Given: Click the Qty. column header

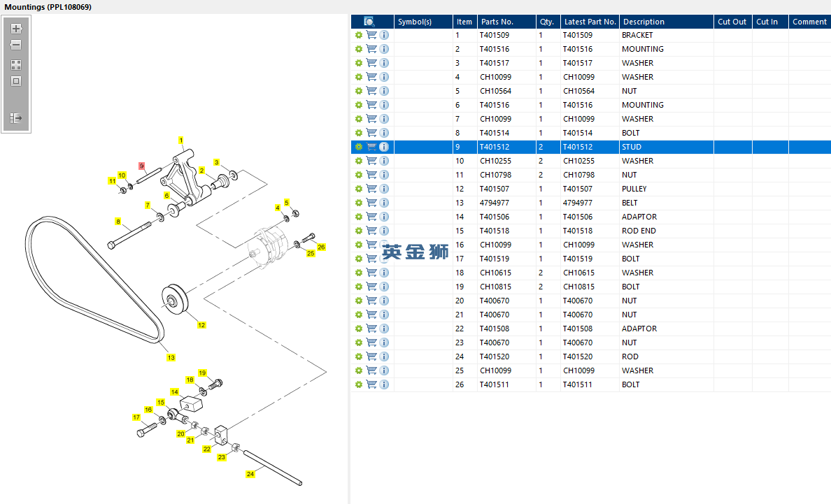Looking at the screenshot, I should 548,22.
